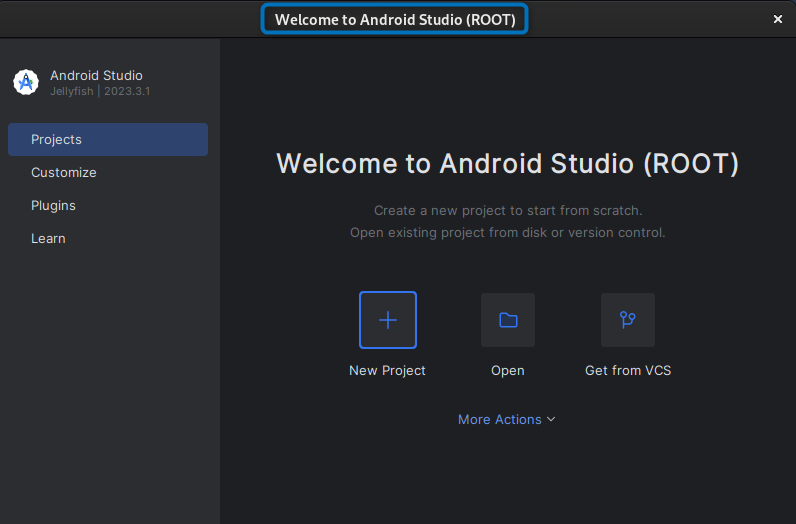Click the New Project plus icon
This screenshot has height=524, width=796.
(388, 320)
